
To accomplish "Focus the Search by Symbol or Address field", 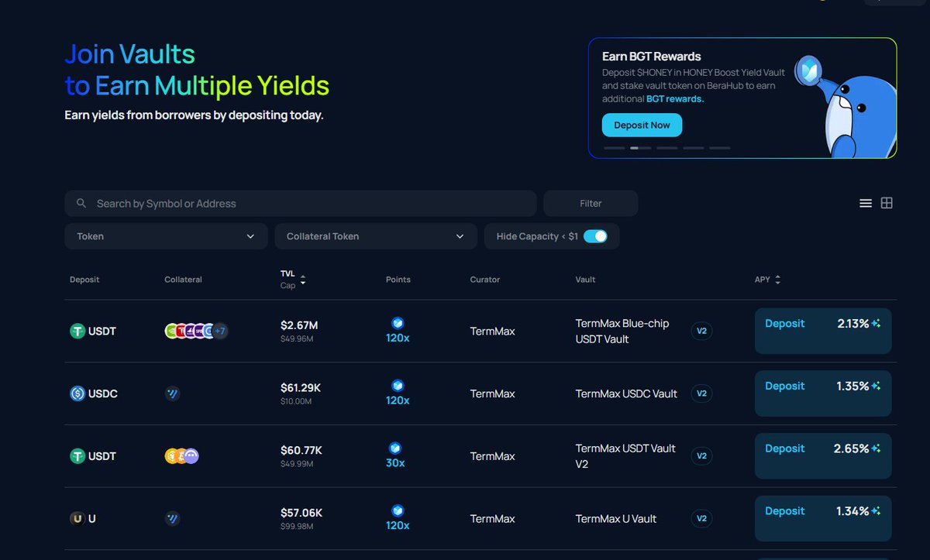I will [301, 204].
